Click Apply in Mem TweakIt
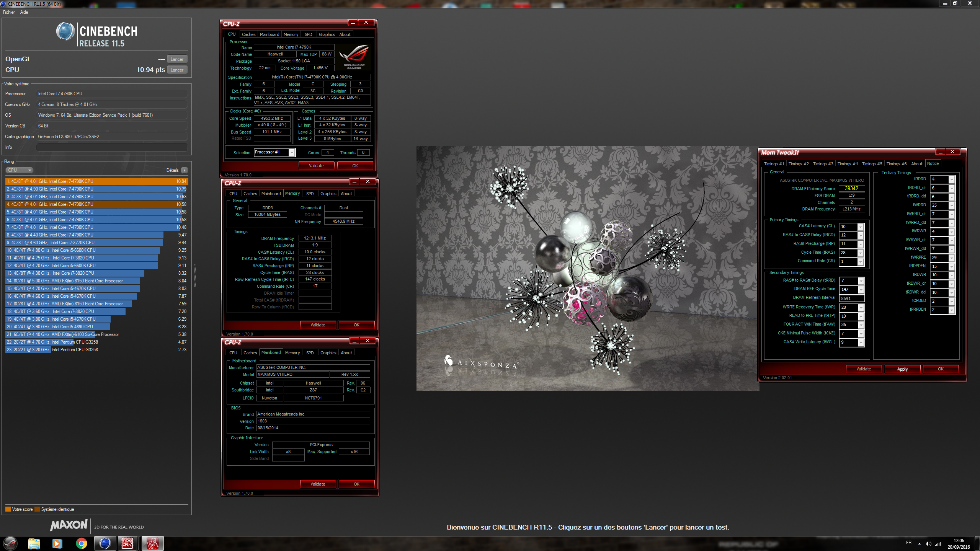This screenshot has height=551, width=980. pyautogui.click(x=902, y=369)
